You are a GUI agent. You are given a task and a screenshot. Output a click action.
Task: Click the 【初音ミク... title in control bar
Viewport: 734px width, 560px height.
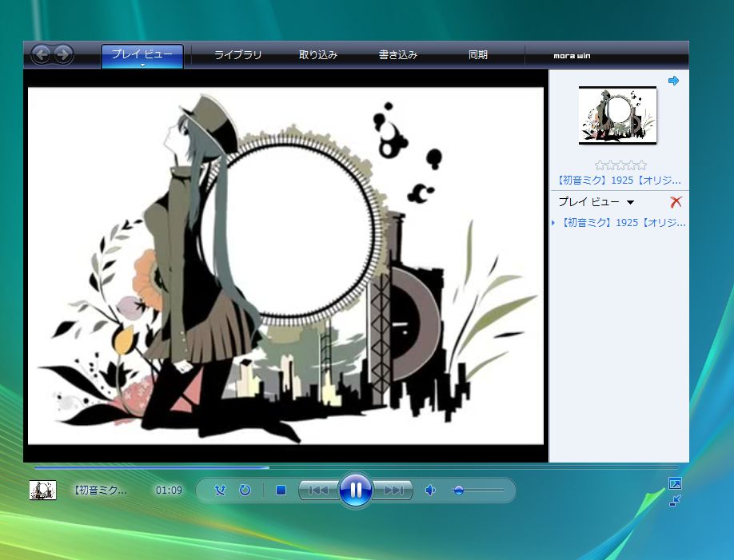coord(100,490)
